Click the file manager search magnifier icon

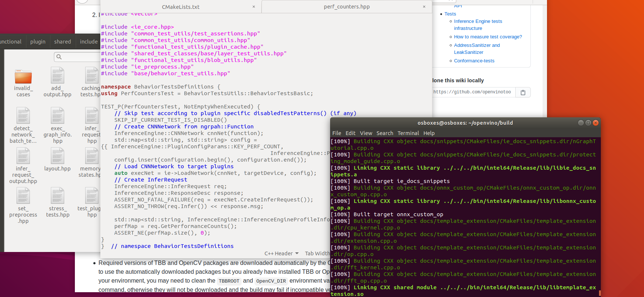click(x=59, y=57)
